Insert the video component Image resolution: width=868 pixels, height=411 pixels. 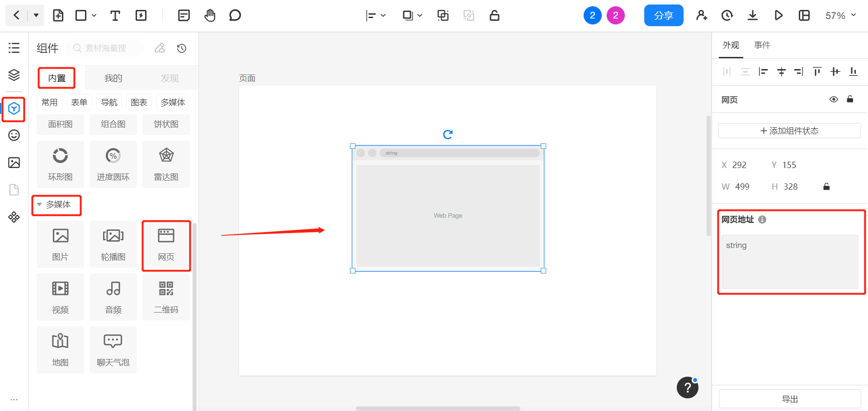60,297
